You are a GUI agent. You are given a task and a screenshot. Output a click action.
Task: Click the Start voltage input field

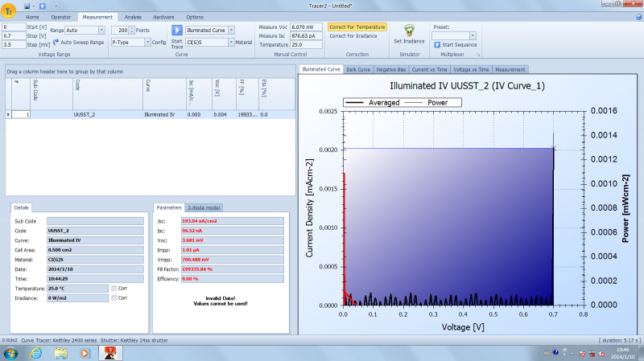coord(13,27)
